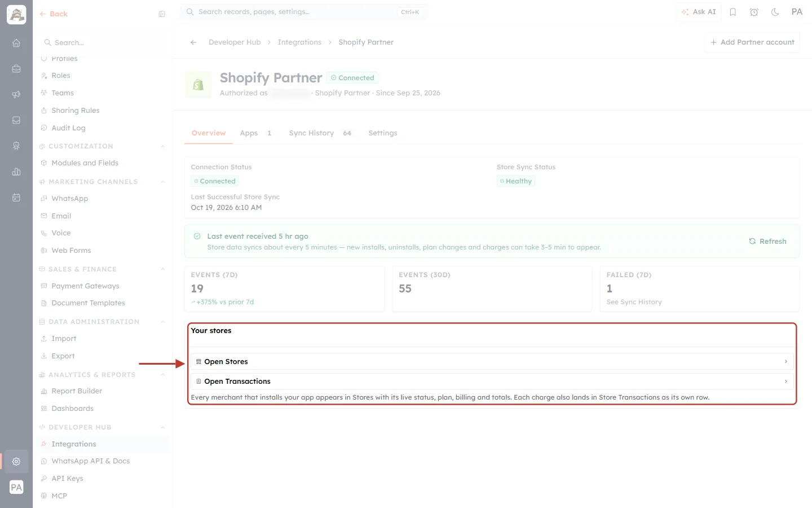
Task: Collapse the Sales & Finance section
Action: 162,269
